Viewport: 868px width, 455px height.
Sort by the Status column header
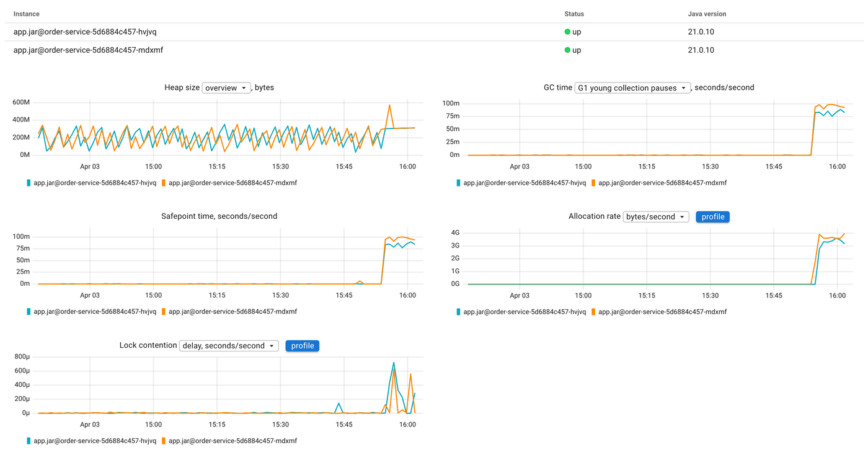573,14
